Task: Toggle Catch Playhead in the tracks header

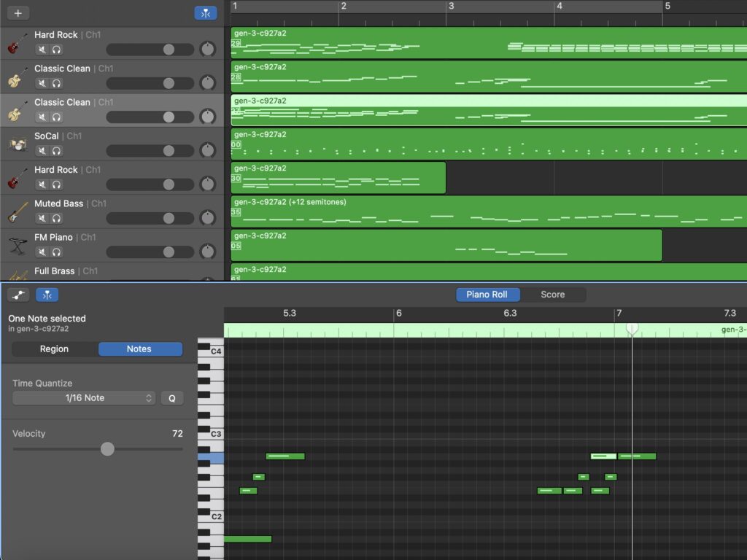Action: (x=205, y=13)
